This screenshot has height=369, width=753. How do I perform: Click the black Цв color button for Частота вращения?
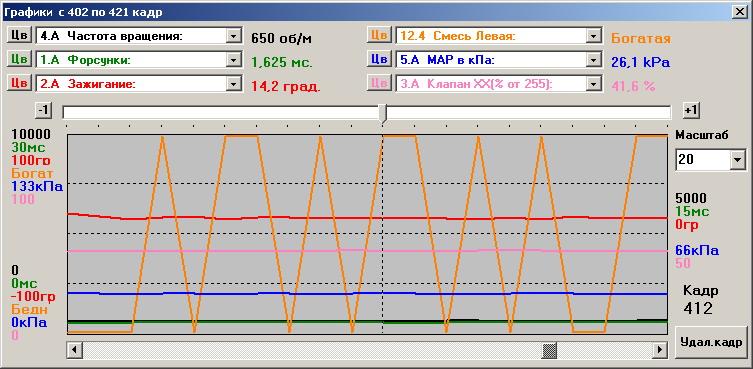click(19, 35)
